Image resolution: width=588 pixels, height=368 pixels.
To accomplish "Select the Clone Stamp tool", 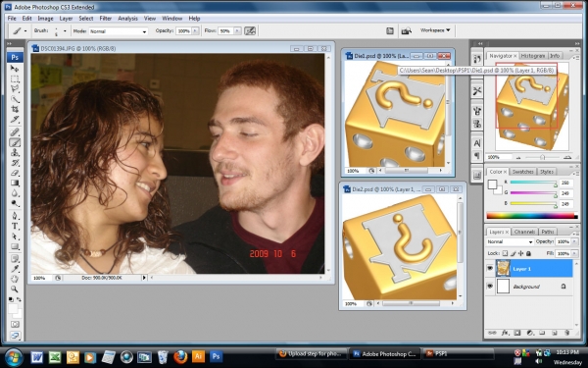I will [15, 152].
